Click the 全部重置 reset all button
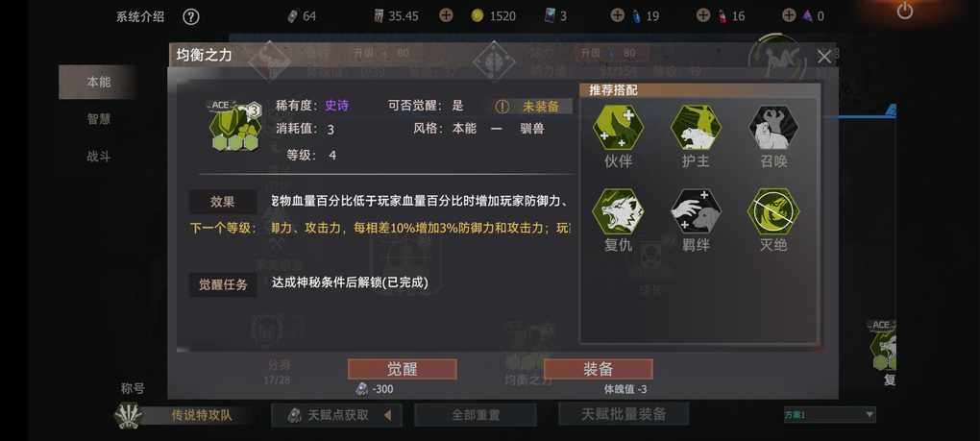 click(476, 415)
